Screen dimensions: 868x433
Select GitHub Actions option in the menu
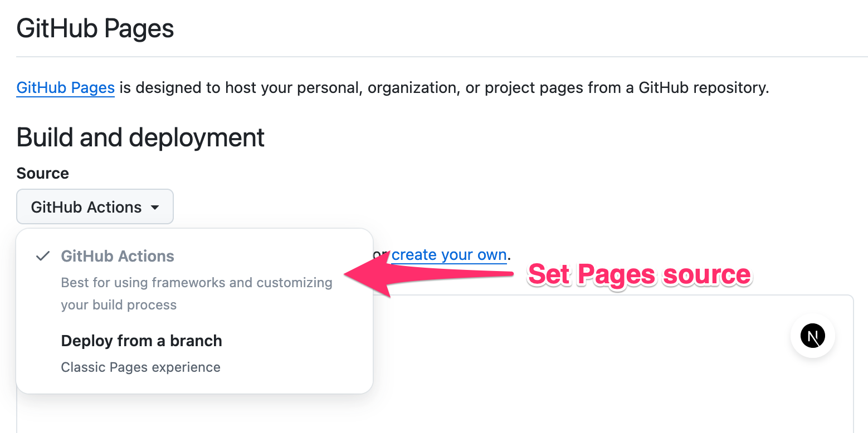(x=118, y=257)
